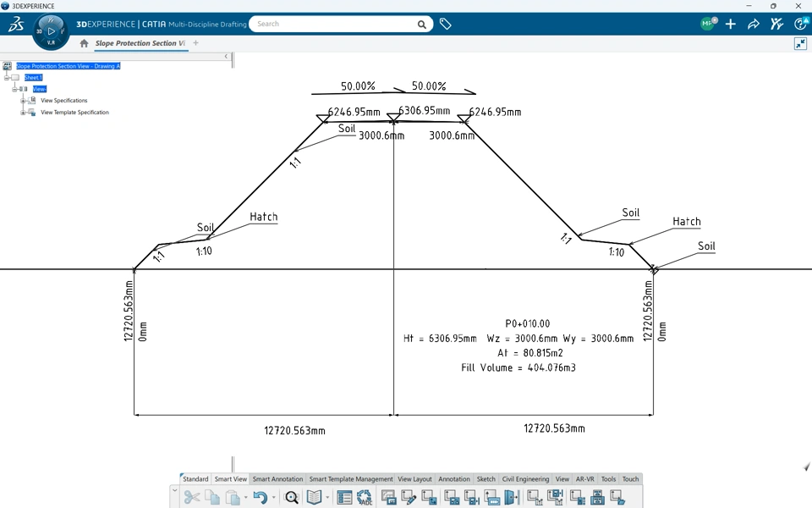Select the Slope Protection Section View - Drawing A node
The width and height of the screenshot is (812, 508).
[68, 66]
